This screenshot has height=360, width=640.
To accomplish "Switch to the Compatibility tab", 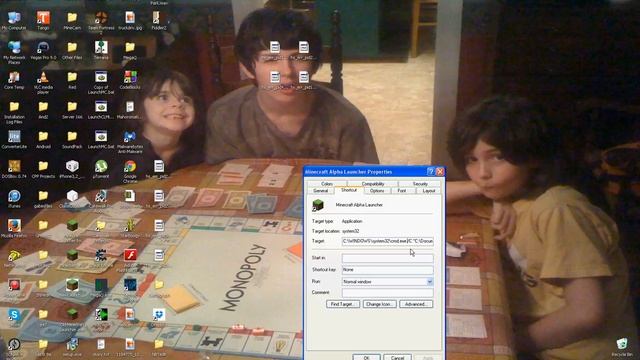I will click(373, 184).
